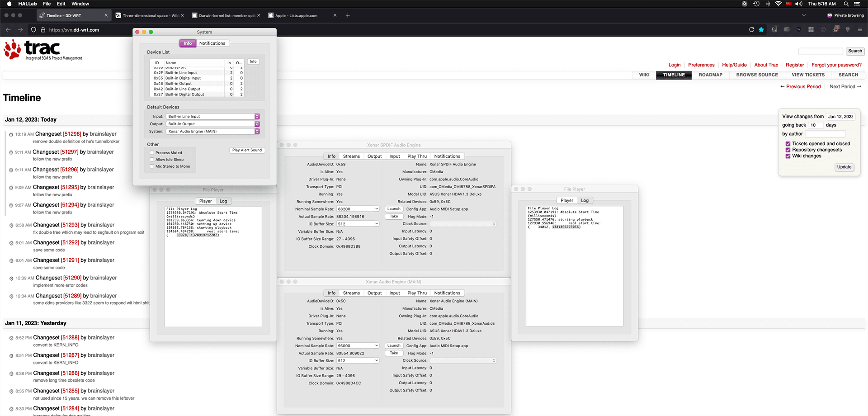Click gear icon beside Changeset 51298
Screen dimensions: 868x416
point(11,135)
